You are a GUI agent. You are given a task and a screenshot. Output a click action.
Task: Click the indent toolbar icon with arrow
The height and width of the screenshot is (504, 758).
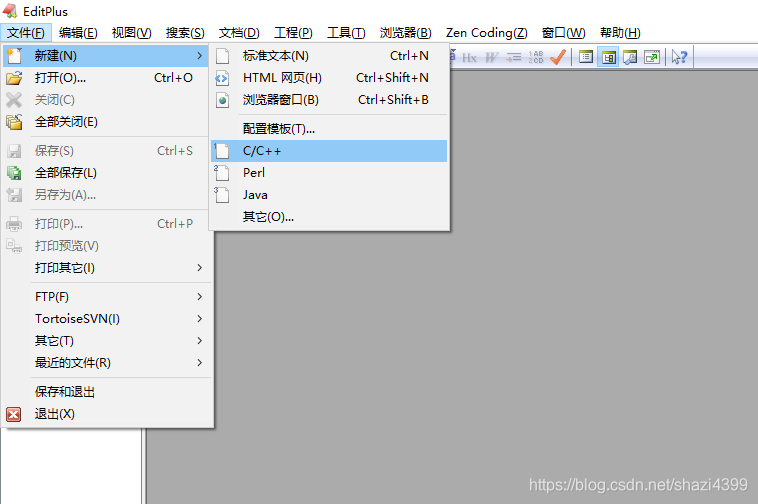[513, 58]
